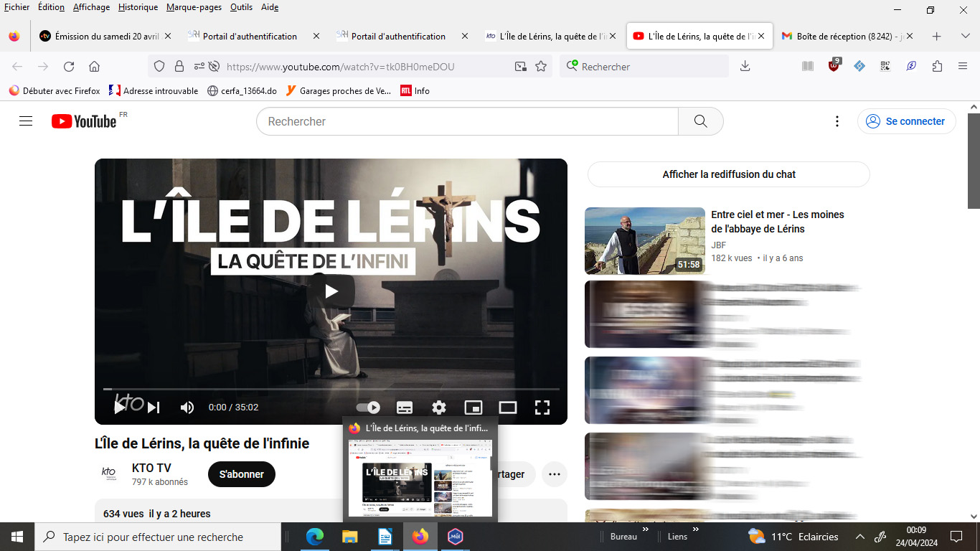Image resolution: width=980 pixels, height=551 pixels.
Task: Open the uBlock Origin extension icon
Action: [834, 66]
